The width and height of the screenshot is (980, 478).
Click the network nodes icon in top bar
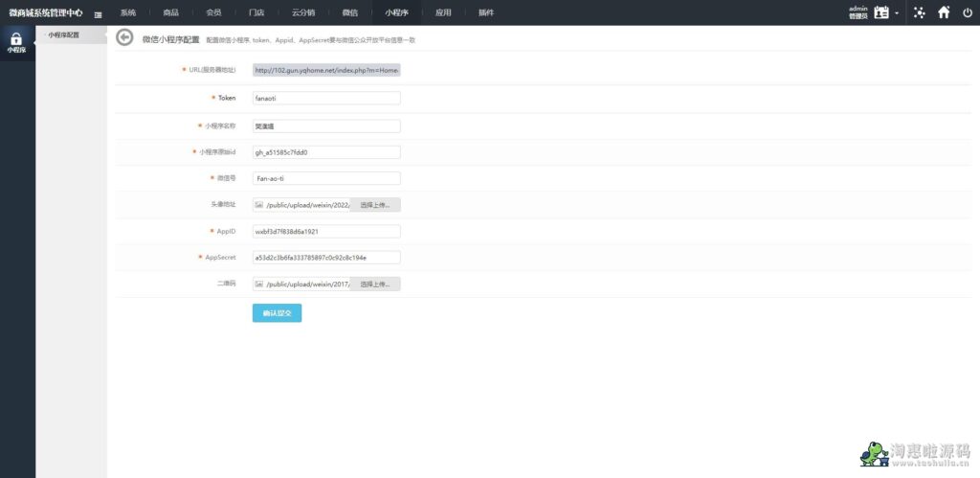(x=919, y=12)
